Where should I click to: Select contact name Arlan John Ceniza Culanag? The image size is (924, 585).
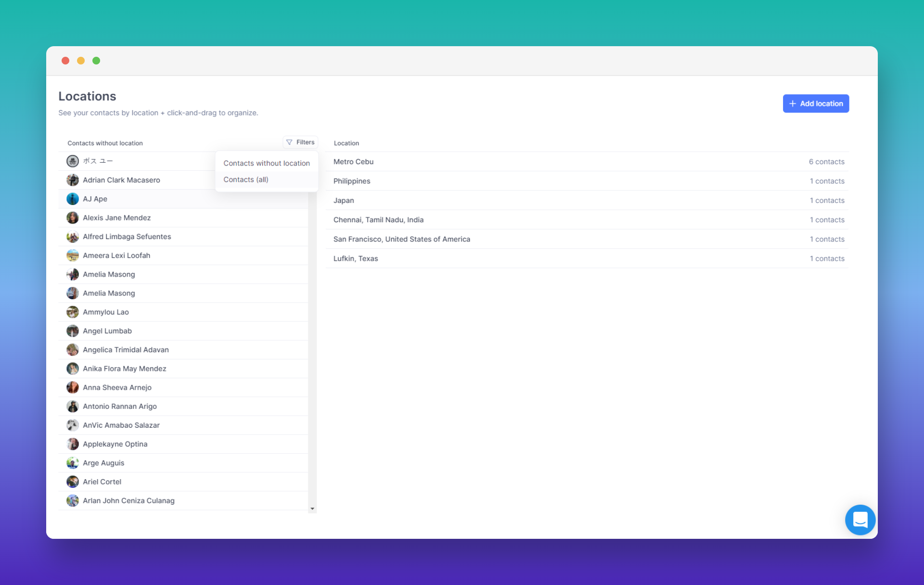(x=128, y=500)
